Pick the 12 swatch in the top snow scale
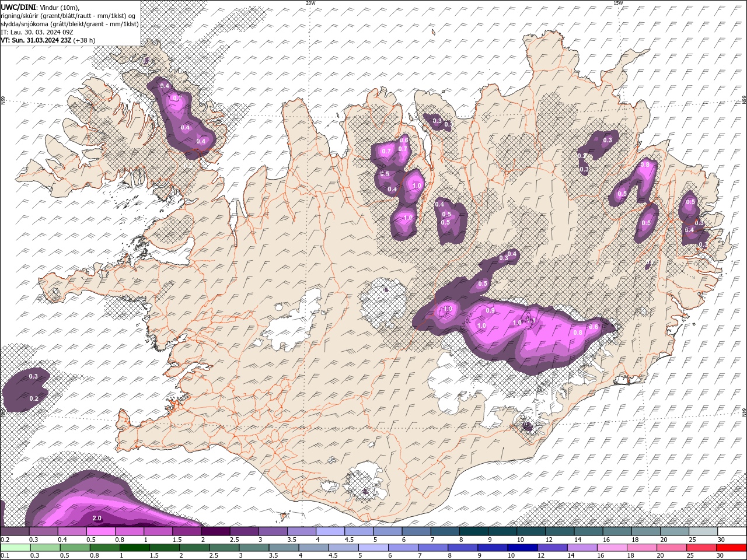 [x=560, y=531]
